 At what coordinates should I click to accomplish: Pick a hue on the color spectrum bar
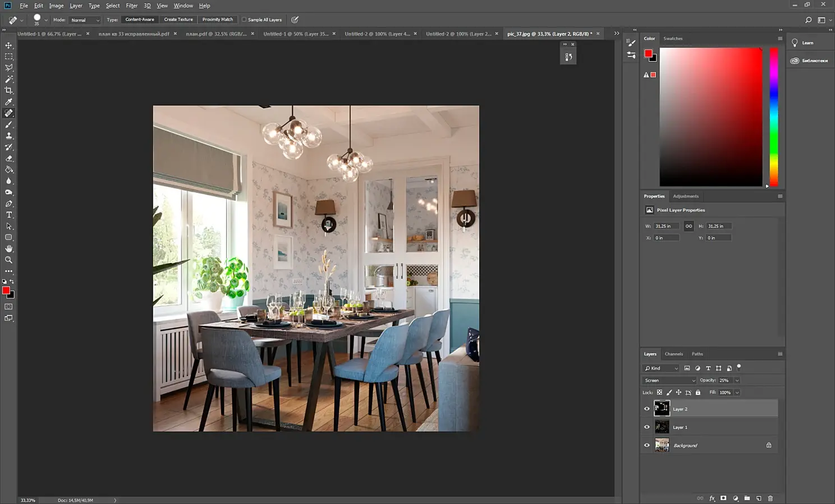point(774,117)
